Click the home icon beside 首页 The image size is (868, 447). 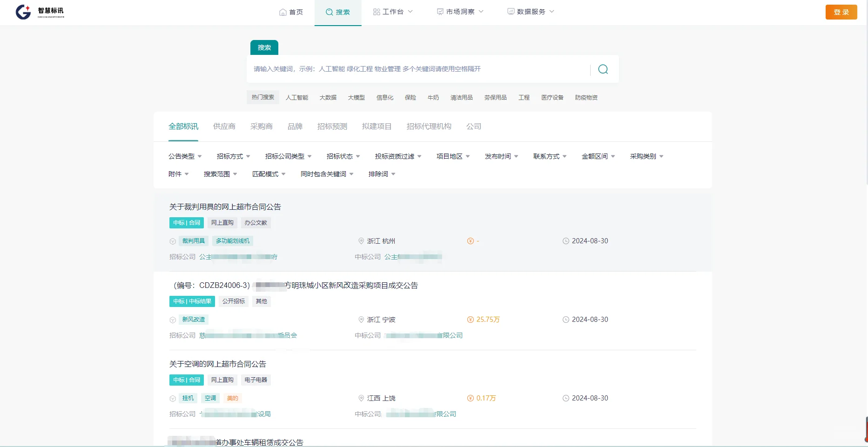coord(283,12)
